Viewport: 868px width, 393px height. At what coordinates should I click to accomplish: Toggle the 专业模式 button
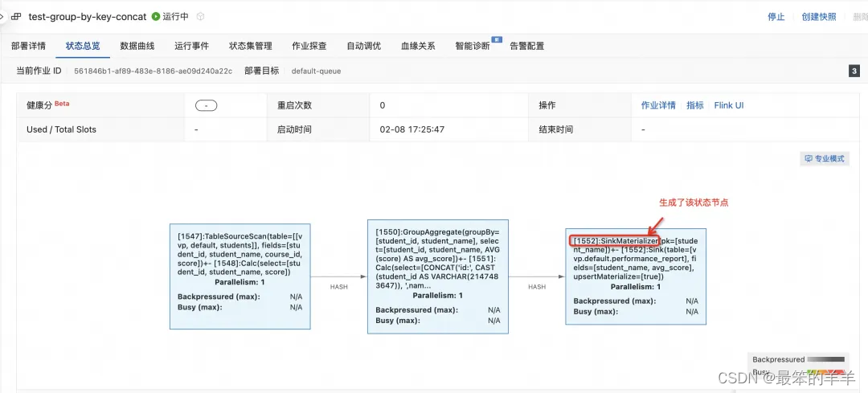[825, 159]
